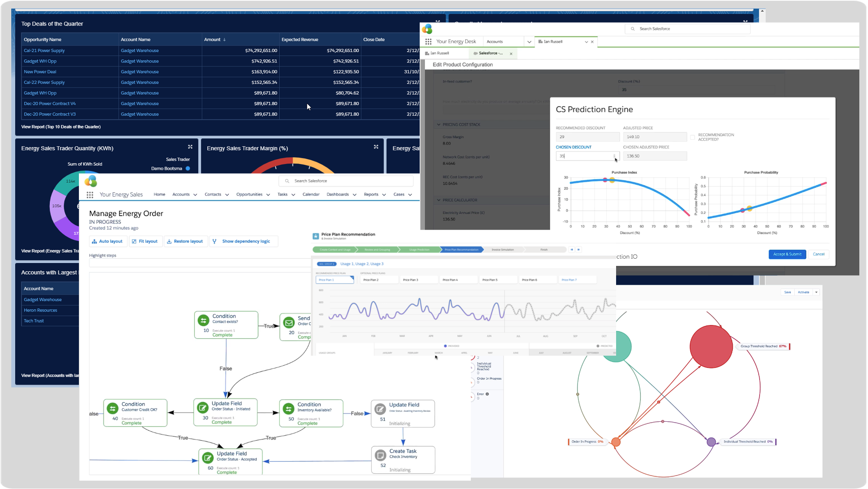Viewport: 868px width, 489px height.
Task: Collapse Price Calculator section
Action: point(439,200)
